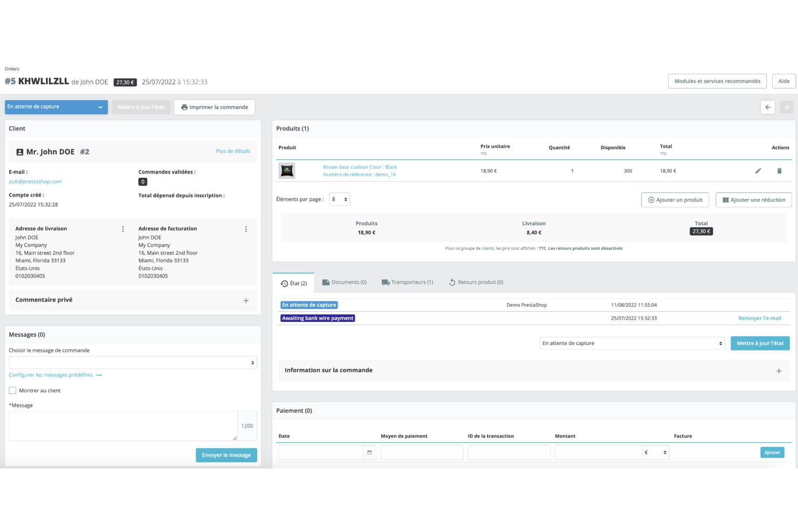Expand the Commentaire privé section
Viewport: 798px width, 532px height.
click(246, 300)
